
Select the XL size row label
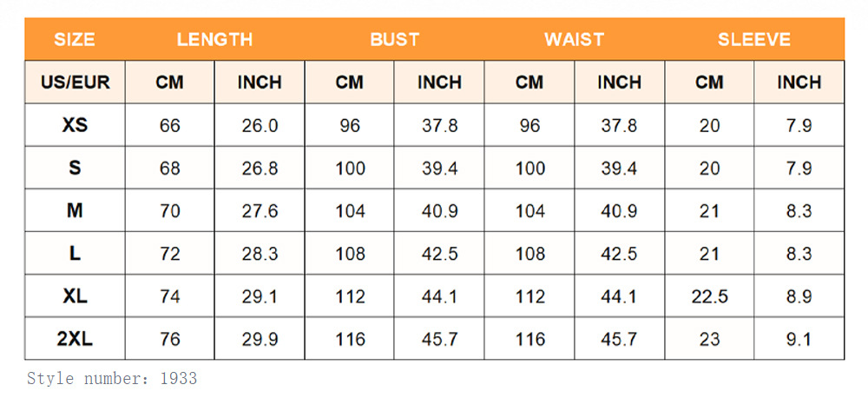pyautogui.click(x=75, y=296)
